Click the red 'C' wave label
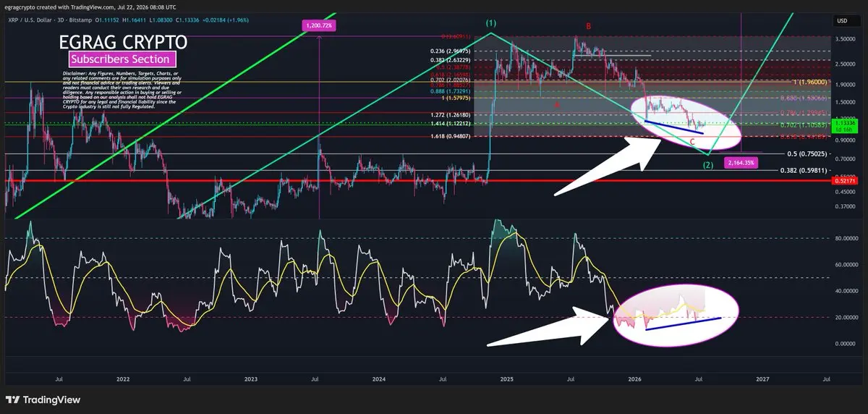Screen dimensions: 868x414 (x=692, y=142)
